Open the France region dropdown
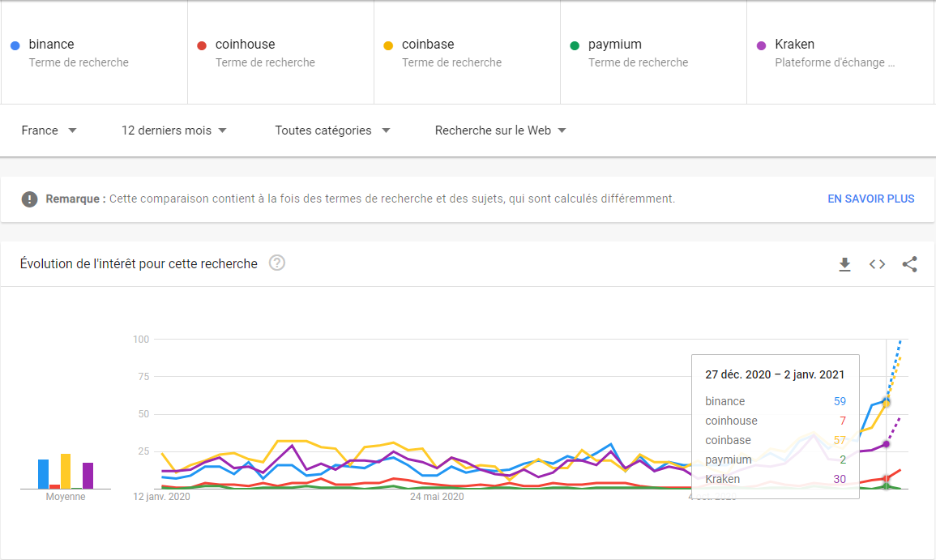Screen dimensions: 936x560 point(49,130)
